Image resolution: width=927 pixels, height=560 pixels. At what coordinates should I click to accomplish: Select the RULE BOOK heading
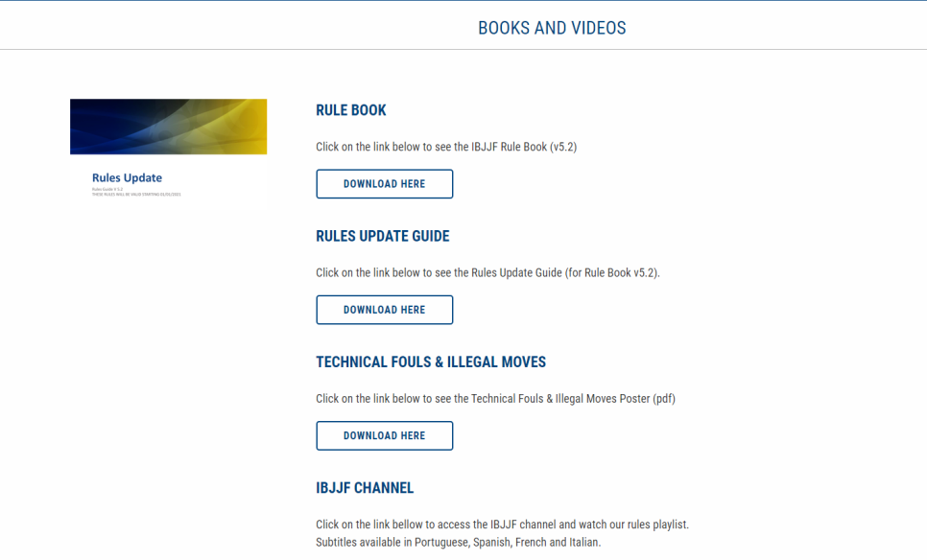pos(350,110)
